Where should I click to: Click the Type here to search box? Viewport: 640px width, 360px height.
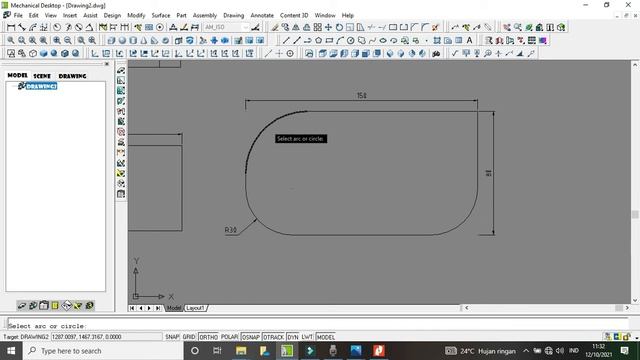point(102,351)
